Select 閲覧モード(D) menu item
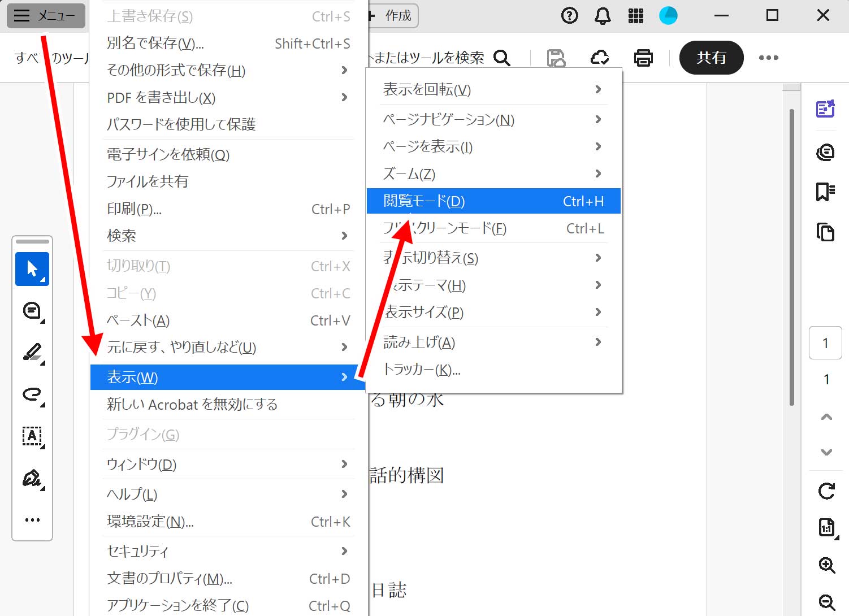 coord(493,201)
